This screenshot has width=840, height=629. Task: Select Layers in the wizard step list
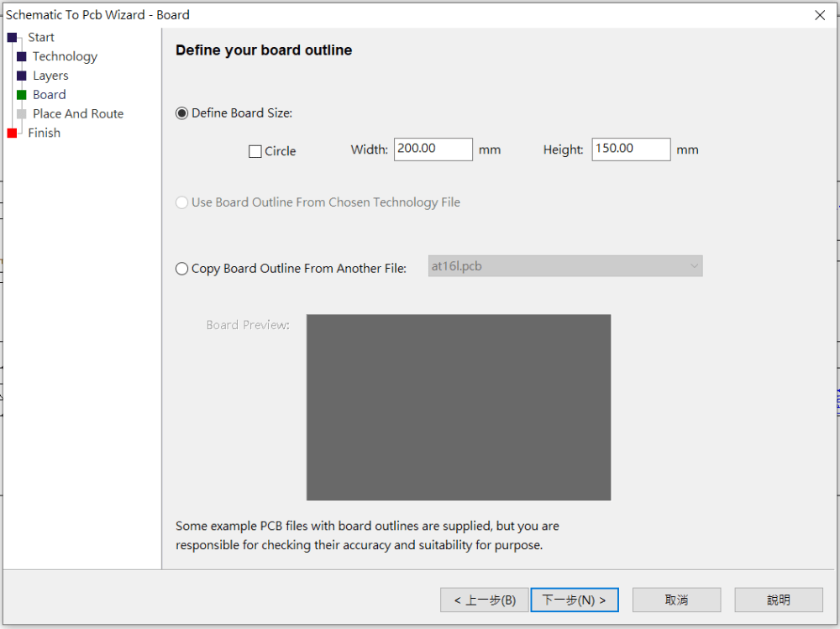pyautogui.click(x=50, y=76)
